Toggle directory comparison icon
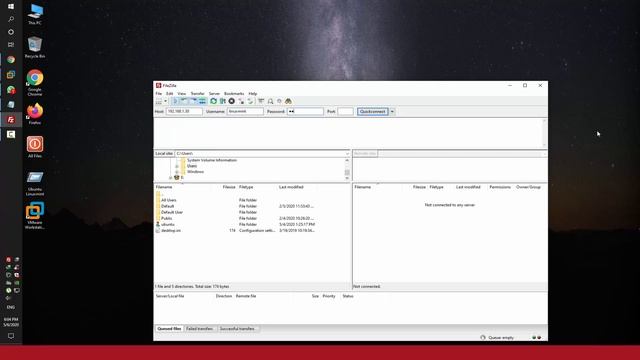Screen dimensions: 640x360 270,101
